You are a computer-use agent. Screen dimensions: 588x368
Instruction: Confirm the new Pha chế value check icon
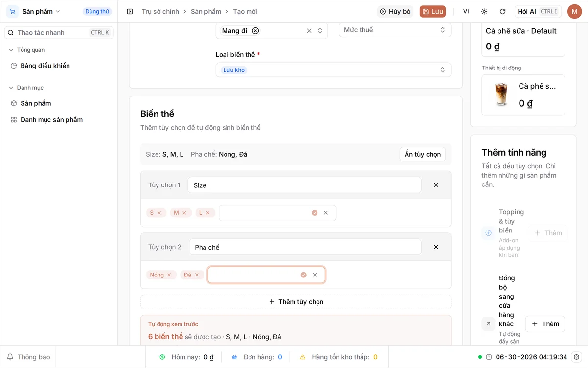[303, 275]
